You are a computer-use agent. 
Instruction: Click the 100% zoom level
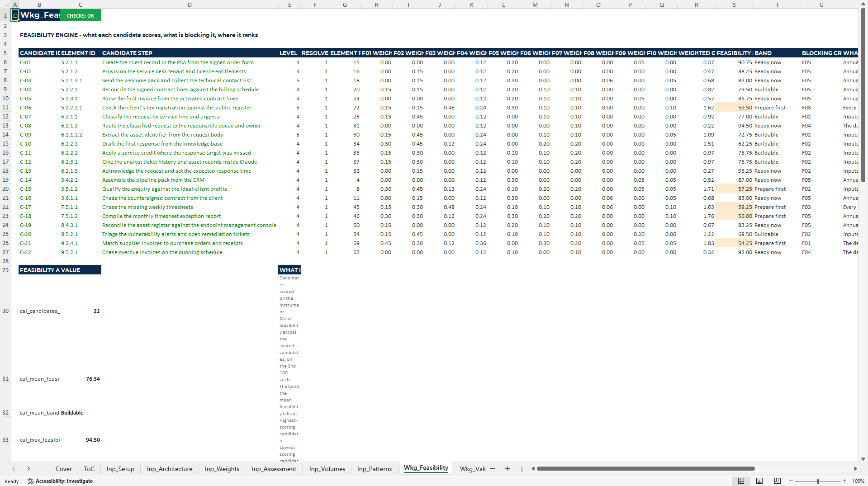pyautogui.click(x=858, y=481)
